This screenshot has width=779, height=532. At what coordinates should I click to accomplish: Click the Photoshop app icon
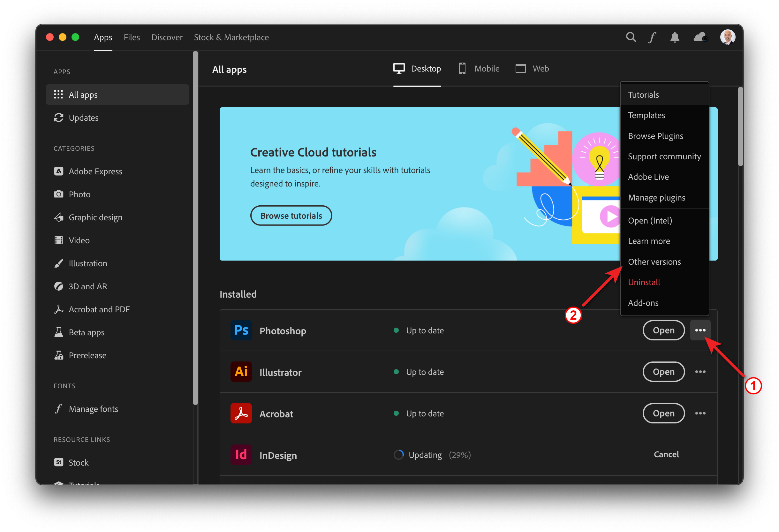(241, 330)
